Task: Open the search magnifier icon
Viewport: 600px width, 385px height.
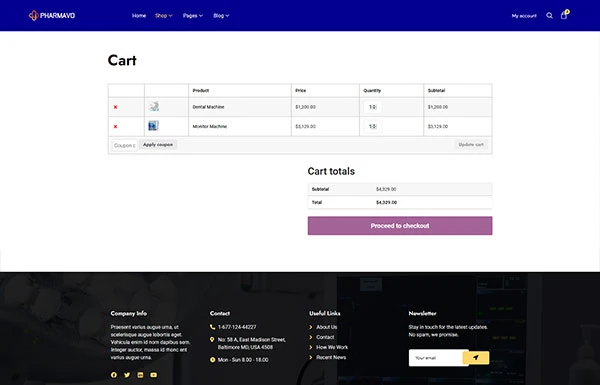Action: pyautogui.click(x=549, y=16)
